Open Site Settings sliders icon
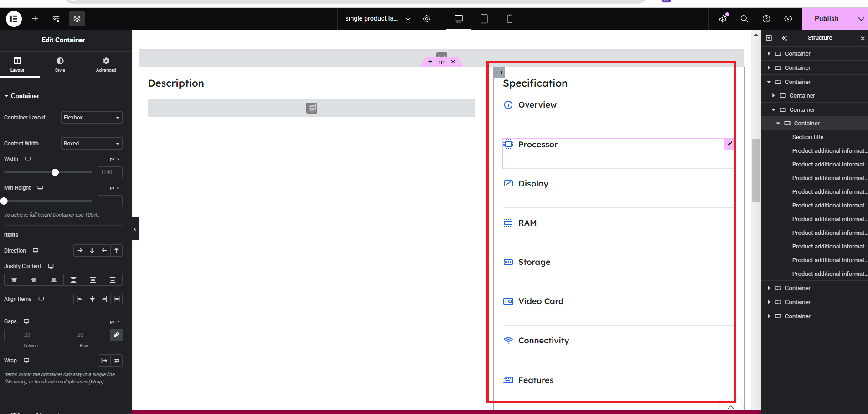The height and width of the screenshot is (414, 868). tap(56, 19)
